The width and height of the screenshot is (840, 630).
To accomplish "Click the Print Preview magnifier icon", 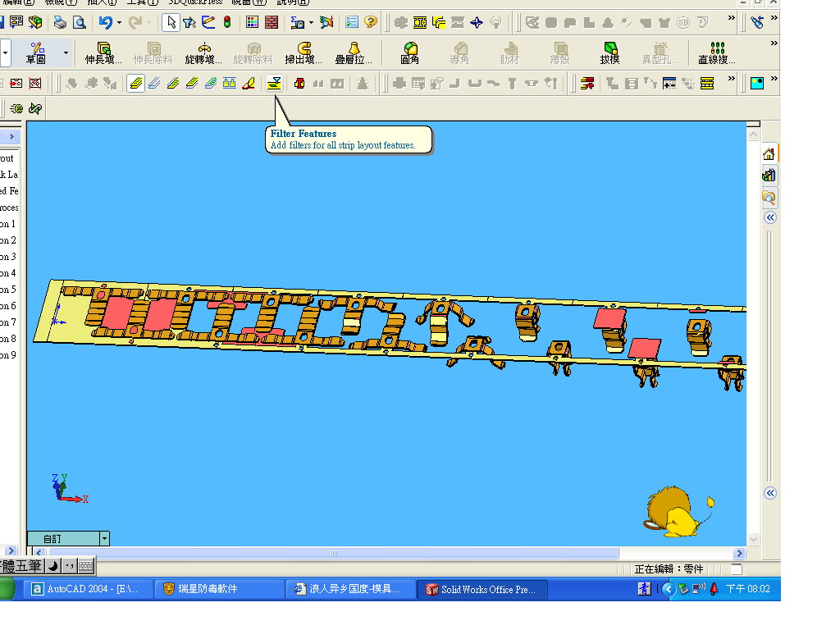I will coord(80,22).
